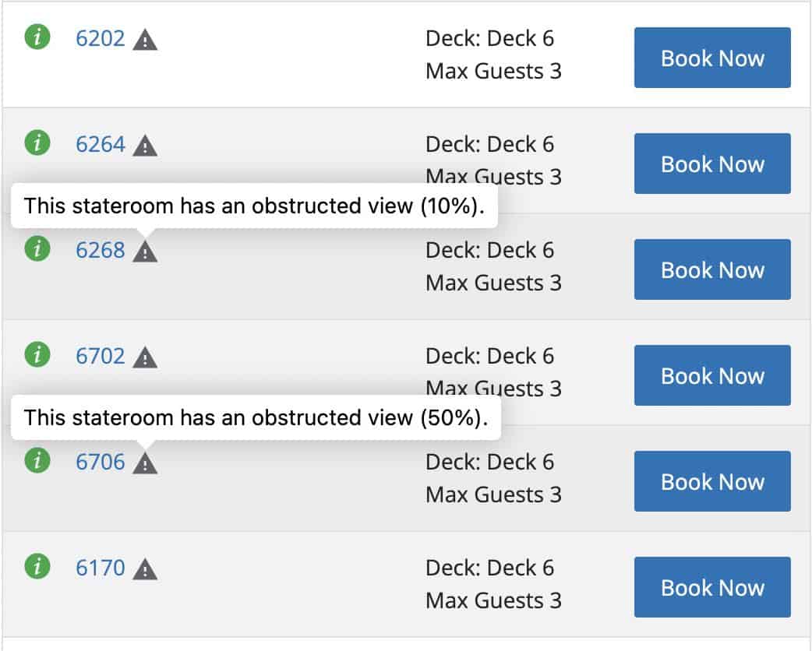Book stateroom 6706 with Book Now

pos(712,481)
